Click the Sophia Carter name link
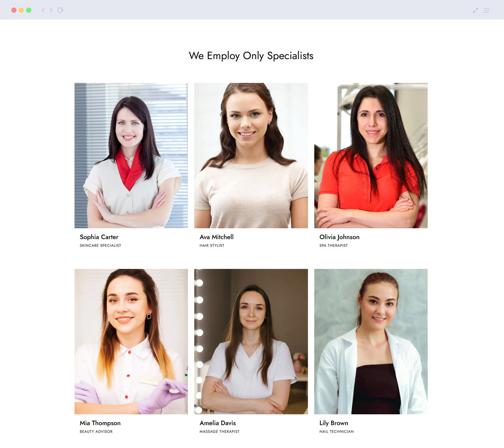This screenshot has height=448, width=504. pos(99,237)
